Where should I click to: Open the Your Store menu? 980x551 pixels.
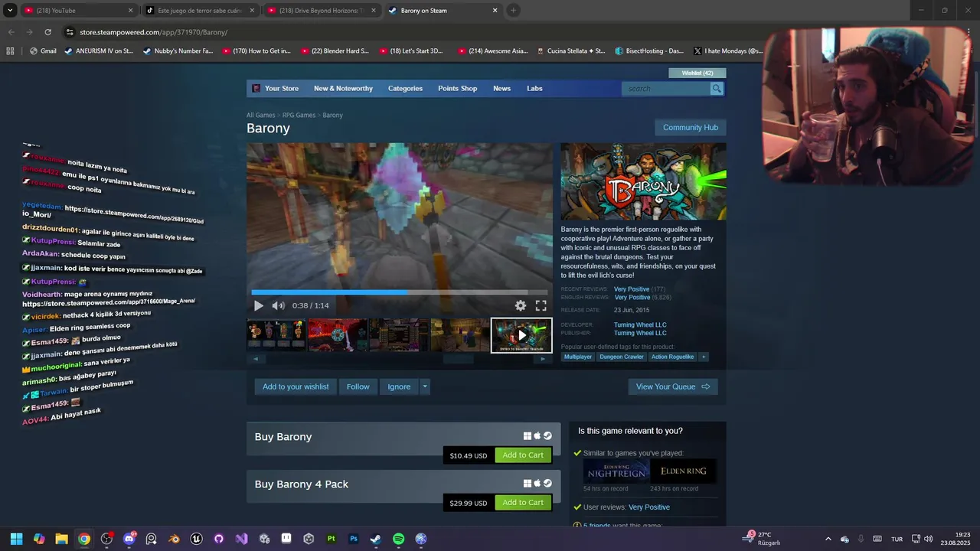(x=282, y=89)
